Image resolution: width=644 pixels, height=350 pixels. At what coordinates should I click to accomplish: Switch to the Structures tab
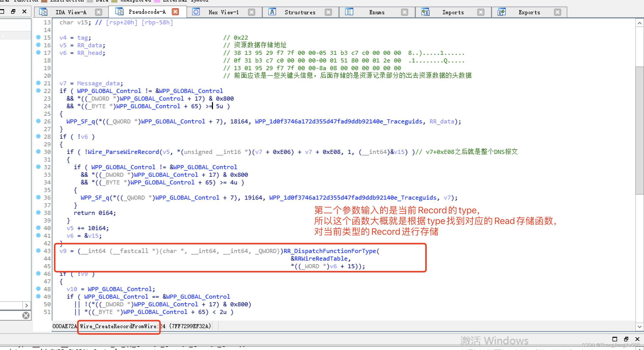[300, 12]
